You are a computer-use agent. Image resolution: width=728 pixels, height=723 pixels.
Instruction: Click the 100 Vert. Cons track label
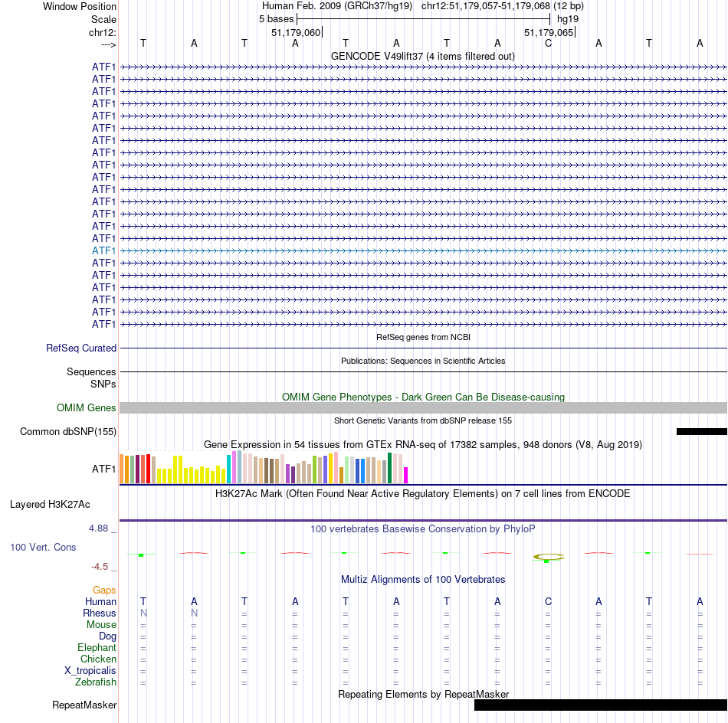pos(43,547)
